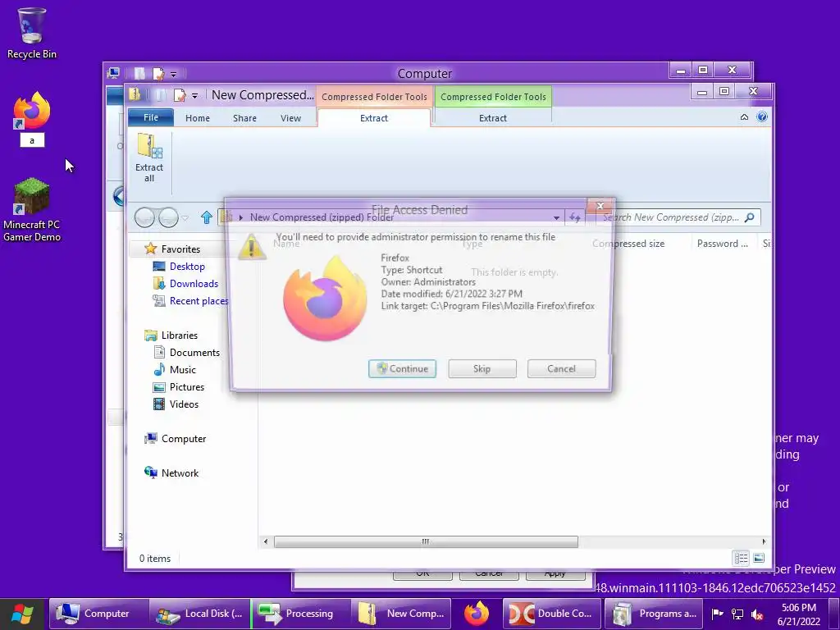Click the search magnifier icon
Image resolution: width=840 pixels, height=630 pixels.
click(x=750, y=217)
